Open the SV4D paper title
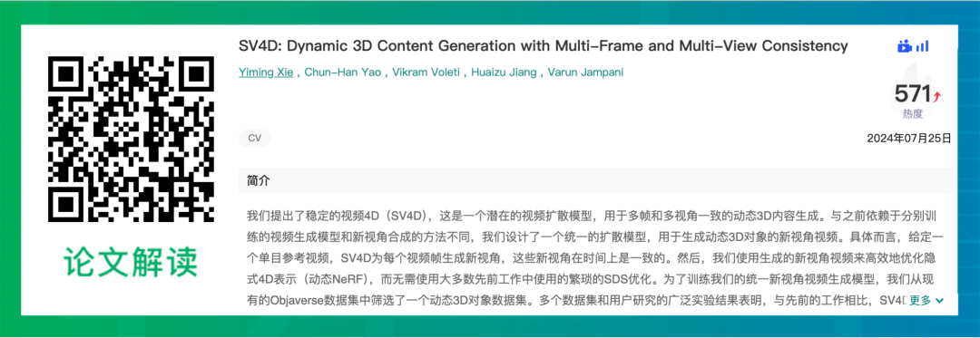Viewport: 980px width, 338px height. (544, 46)
